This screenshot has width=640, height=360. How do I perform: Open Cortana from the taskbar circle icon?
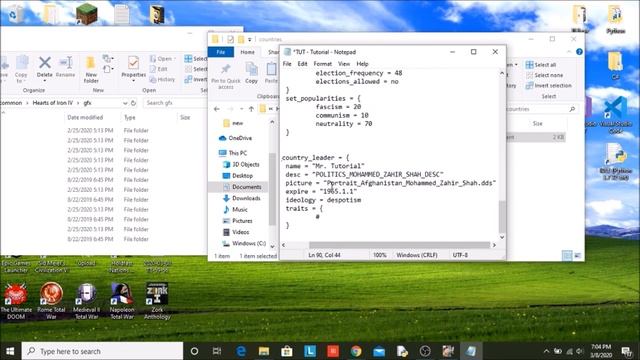[194, 351]
